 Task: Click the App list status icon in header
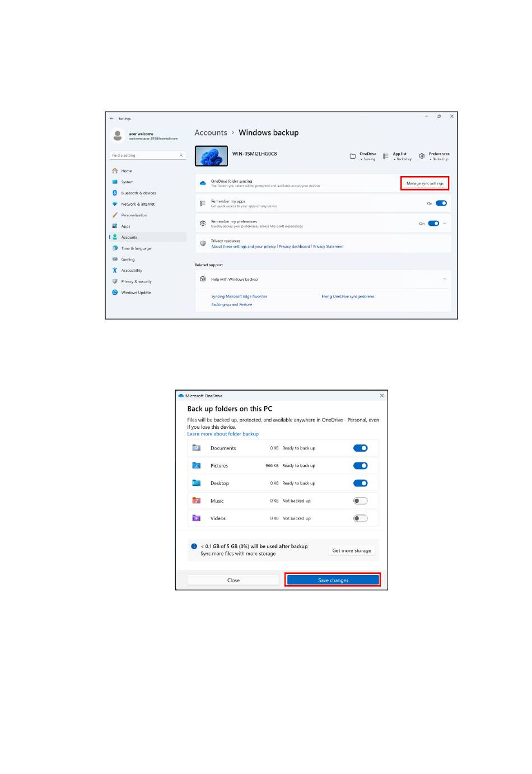click(x=386, y=156)
